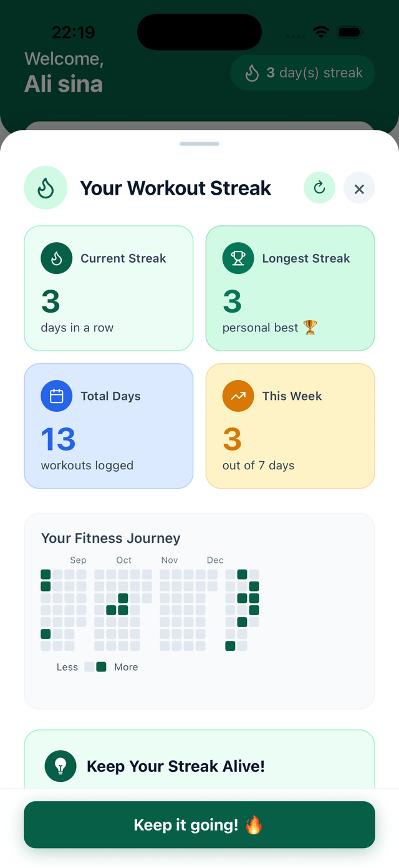Click the flame icon beside Your Workout Streak

tap(46, 187)
